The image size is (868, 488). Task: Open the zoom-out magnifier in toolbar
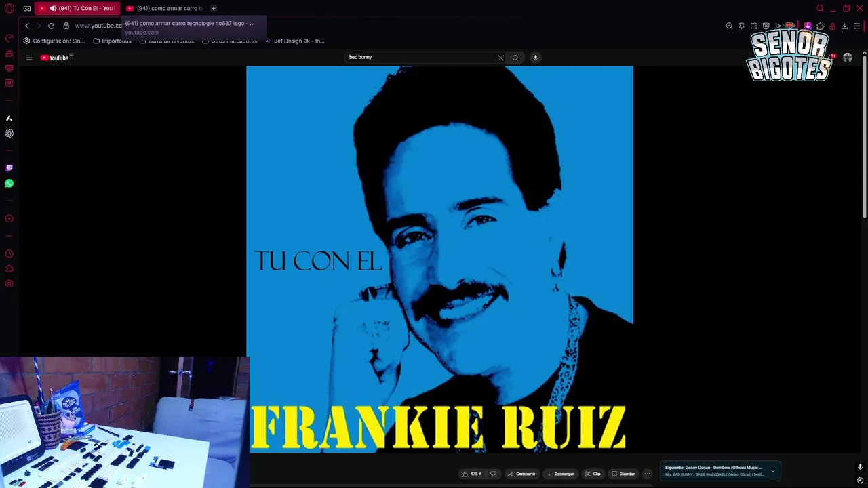[729, 26]
